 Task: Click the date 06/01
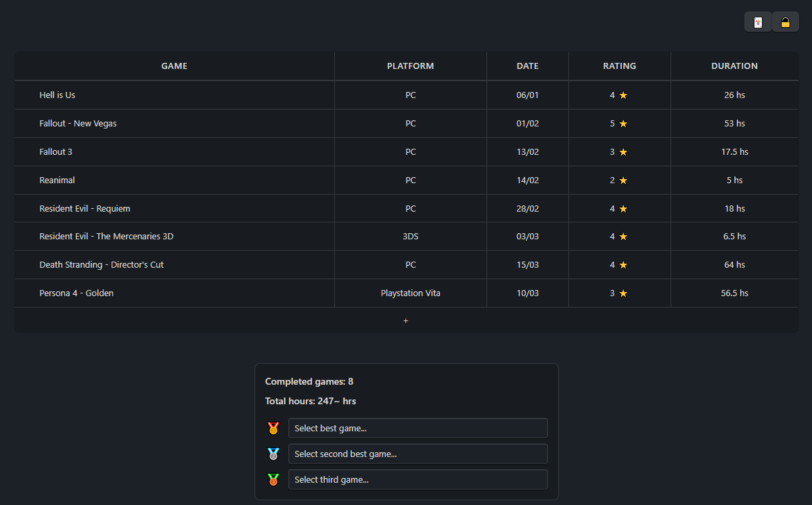pyautogui.click(x=528, y=95)
